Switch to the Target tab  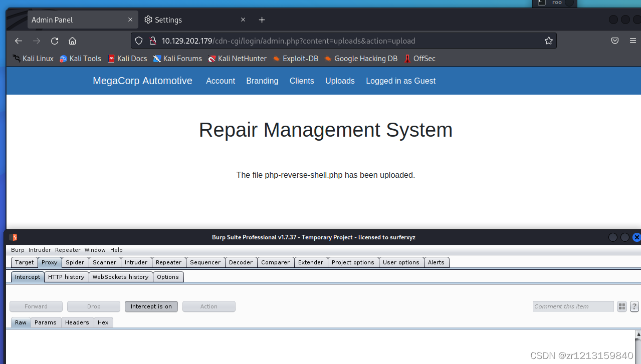(24, 262)
